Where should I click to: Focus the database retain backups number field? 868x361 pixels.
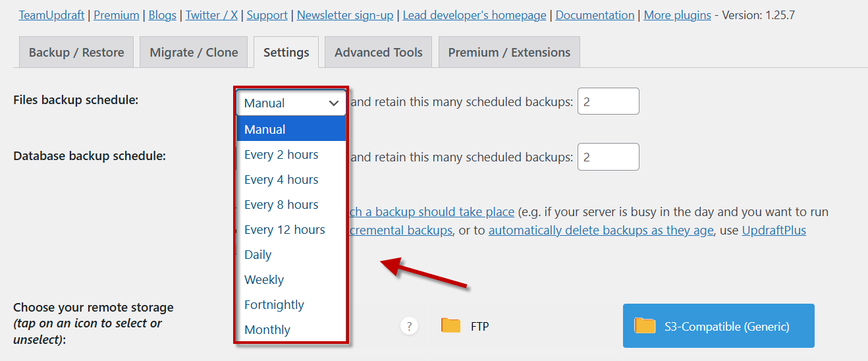[608, 157]
